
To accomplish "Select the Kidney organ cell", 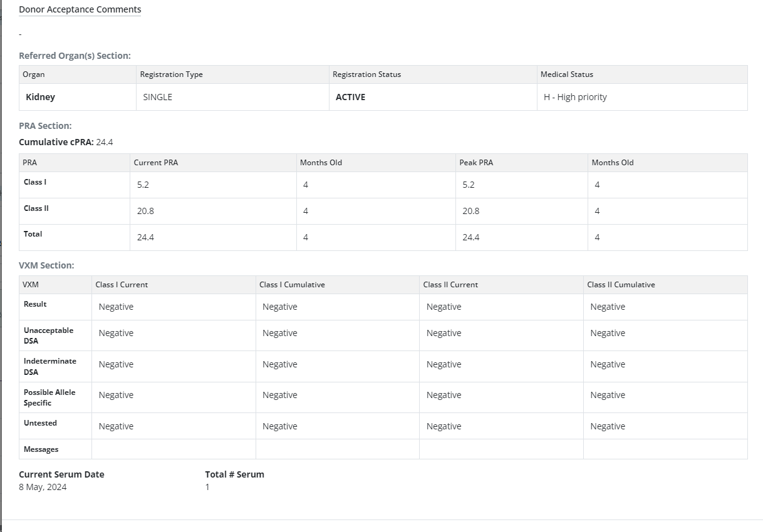I will [x=40, y=97].
